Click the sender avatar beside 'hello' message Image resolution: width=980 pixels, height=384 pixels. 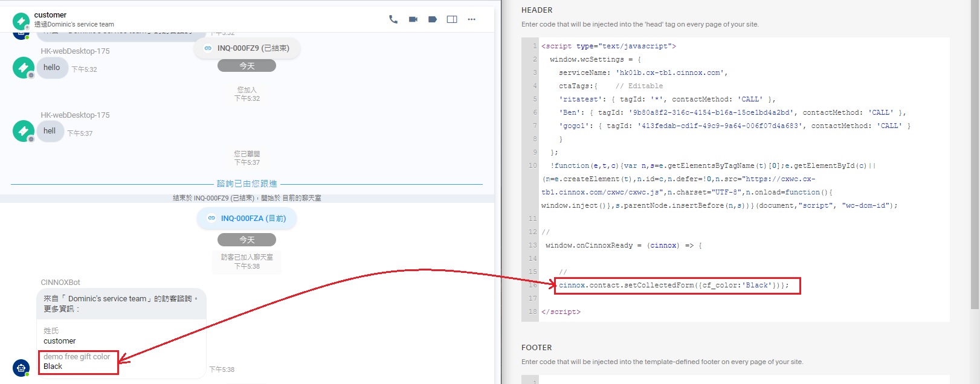[x=23, y=68]
